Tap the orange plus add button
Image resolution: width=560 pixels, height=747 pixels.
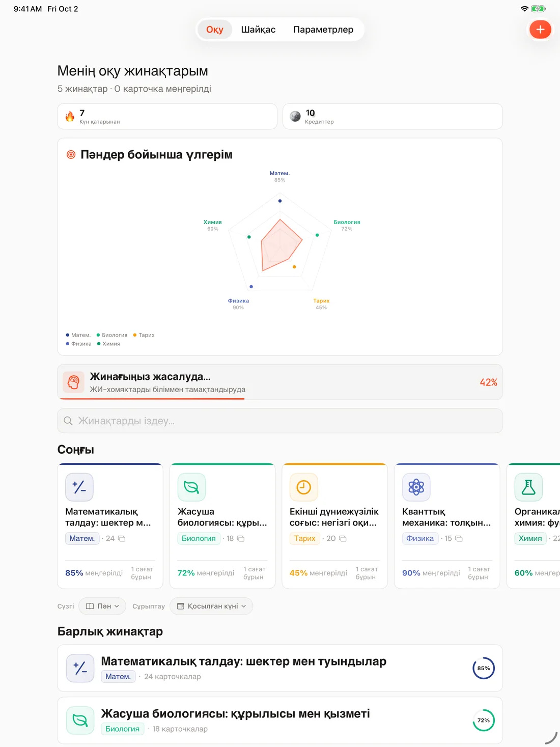pyautogui.click(x=540, y=30)
